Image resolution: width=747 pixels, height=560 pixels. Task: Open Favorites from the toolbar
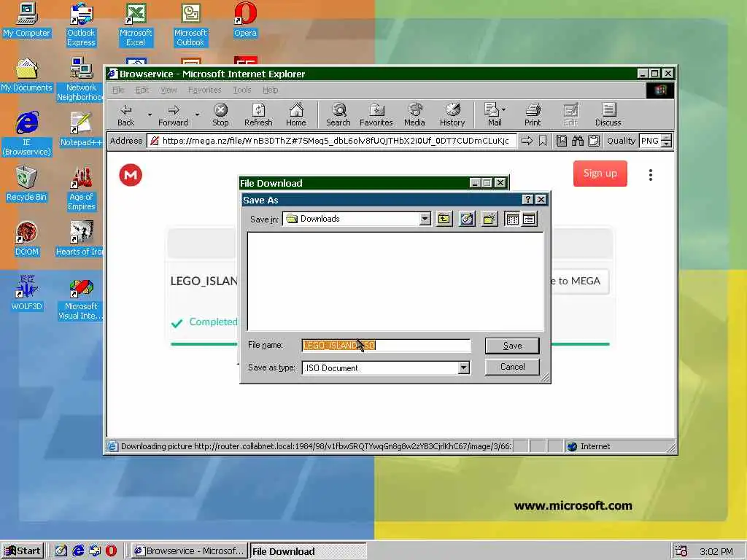point(376,115)
